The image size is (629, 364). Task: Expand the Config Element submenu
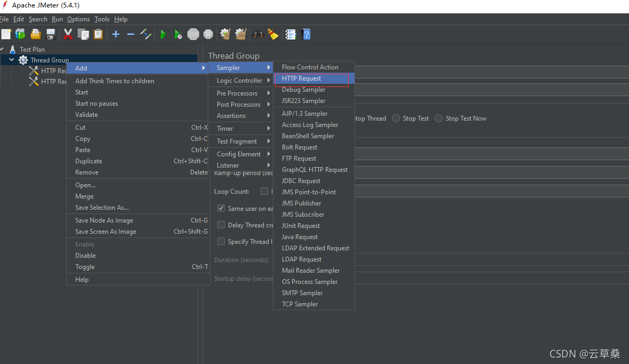241,154
